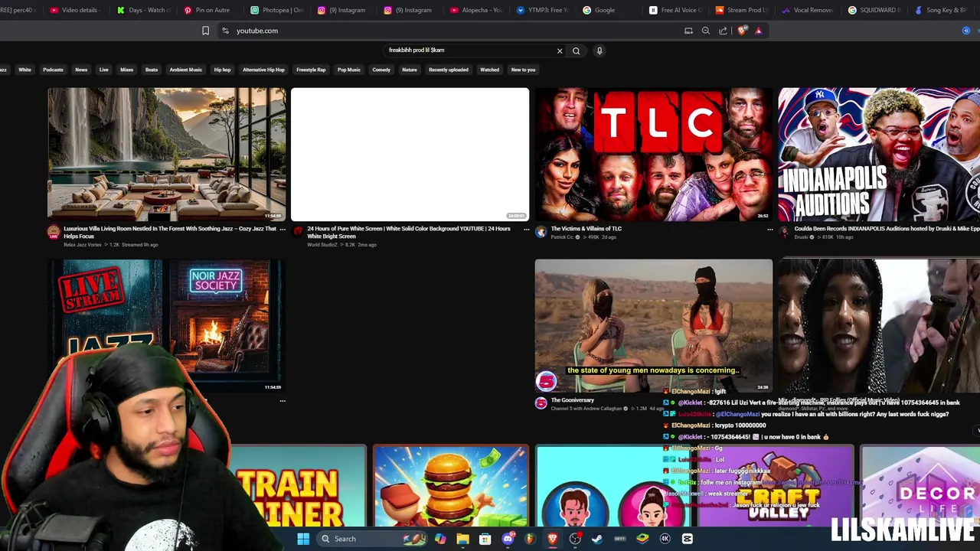980x551 pixels.
Task: Filter by News chip
Action: (81, 70)
